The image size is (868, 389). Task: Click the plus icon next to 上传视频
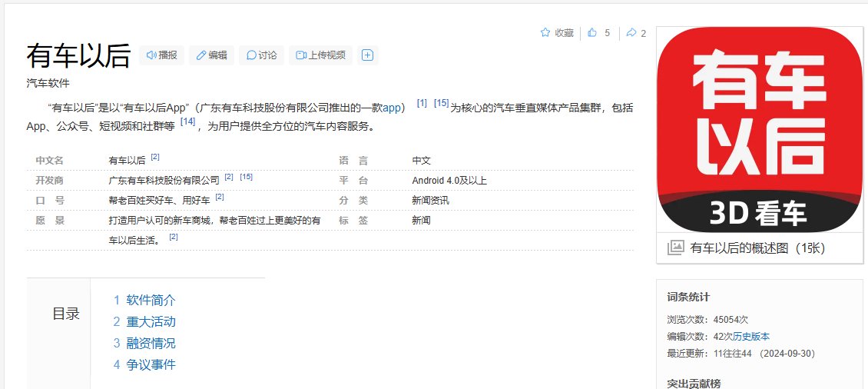[x=368, y=55]
